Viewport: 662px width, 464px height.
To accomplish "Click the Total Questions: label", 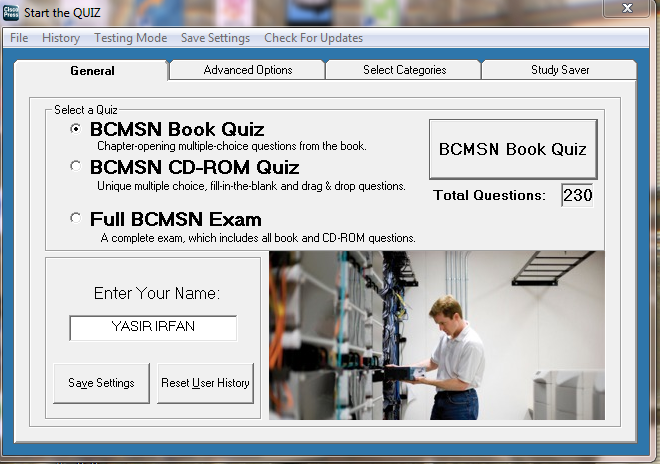I will (489, 195).
